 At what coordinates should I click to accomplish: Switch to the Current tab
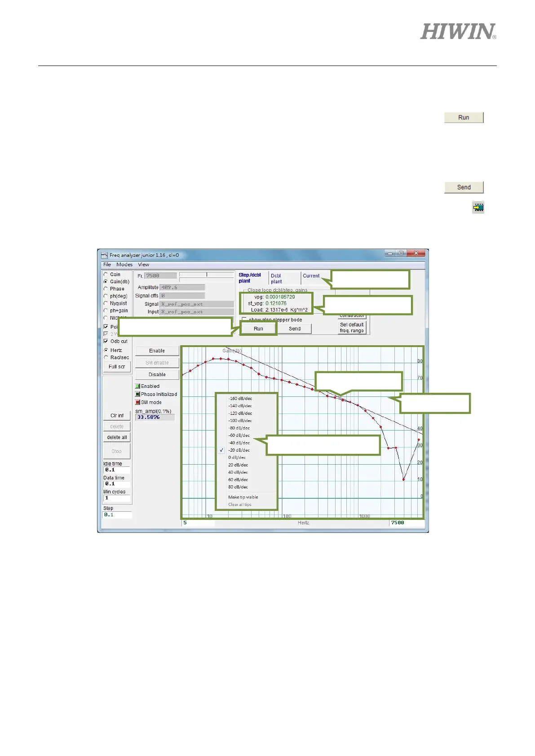tap(311, 276)
